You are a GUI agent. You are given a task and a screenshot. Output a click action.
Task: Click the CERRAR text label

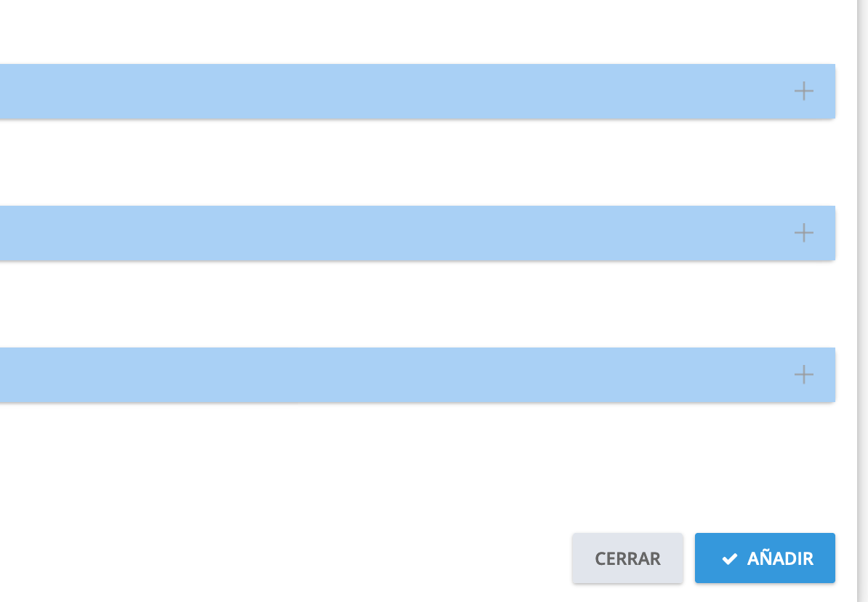click(x=627, y=558)
